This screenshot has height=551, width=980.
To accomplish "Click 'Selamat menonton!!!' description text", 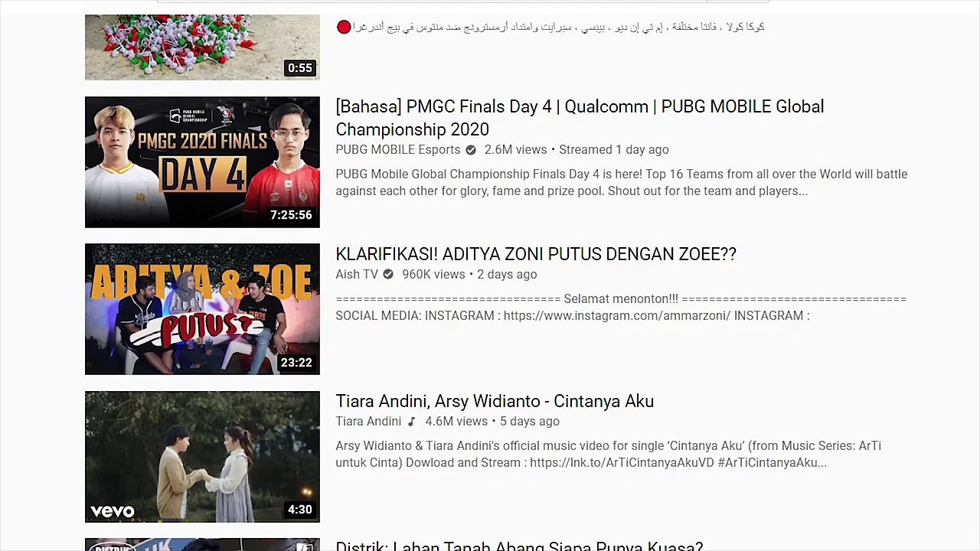I will tap(621, 307).
